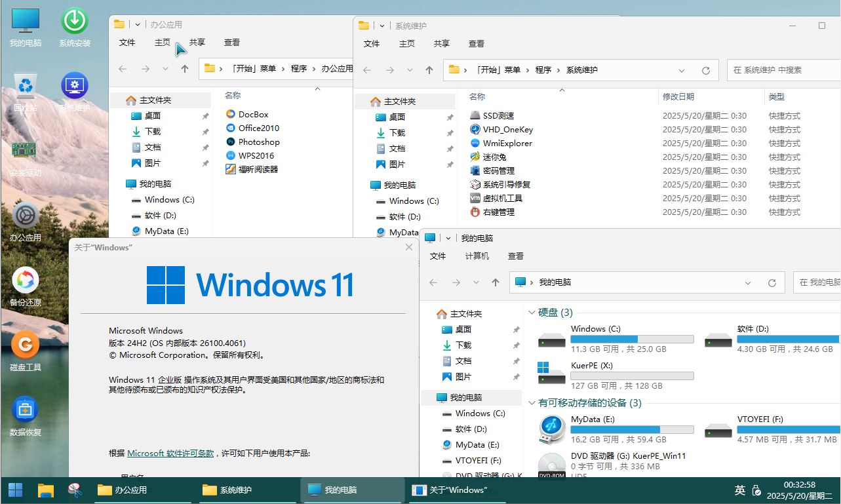The width and height of the screenshot is (841, 504).
Task: Open recent locations dropdown in 办公应用 window
Action: (165, 69)
